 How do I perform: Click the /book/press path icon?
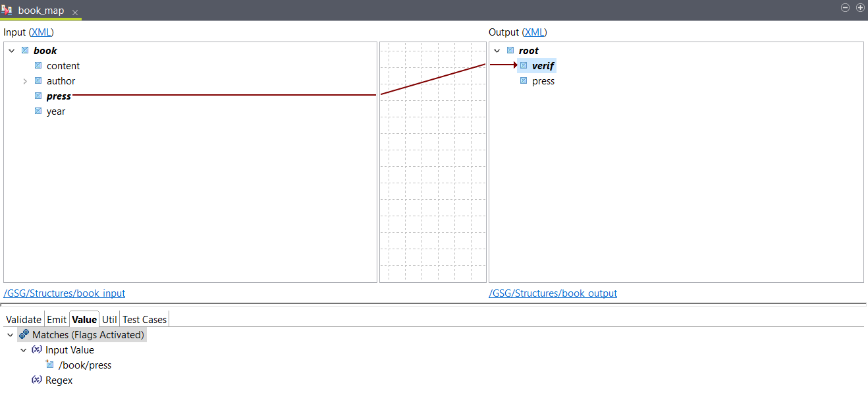pos(50,365)
